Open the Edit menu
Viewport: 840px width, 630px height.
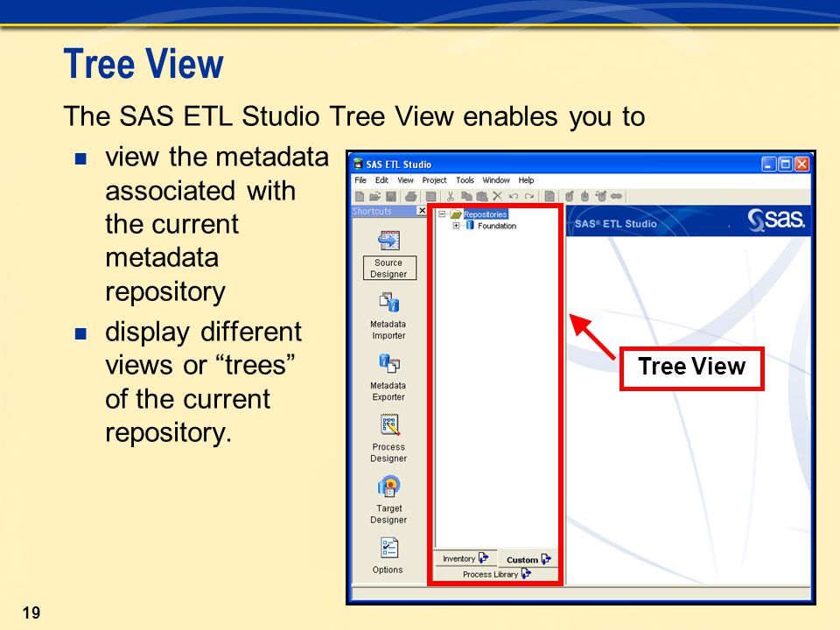point(381,180)
